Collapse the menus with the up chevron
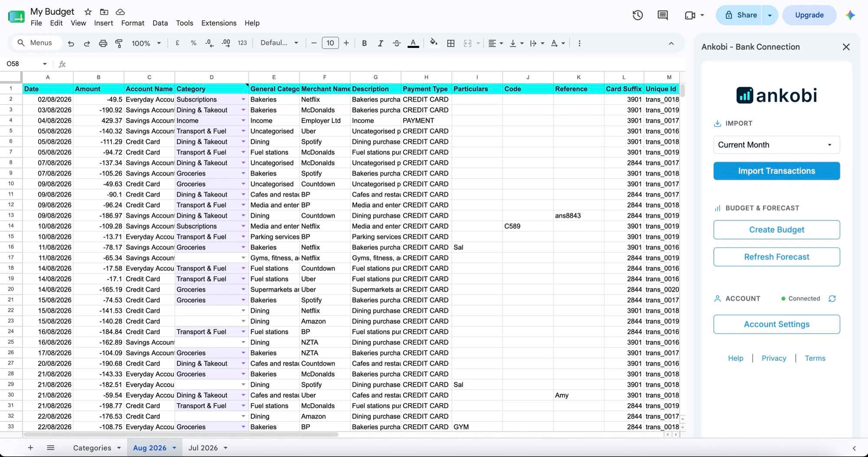The image size is (868, 457). [x=671, y=43]
